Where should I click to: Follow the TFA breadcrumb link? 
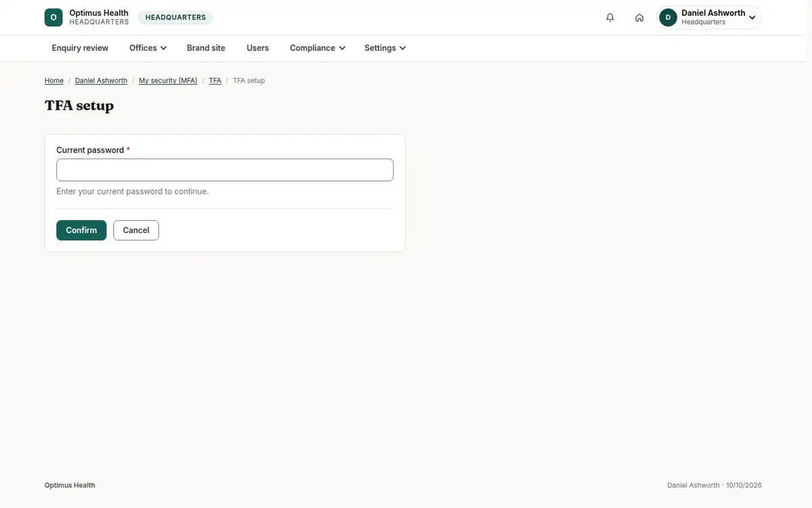(x=215, y=81)
